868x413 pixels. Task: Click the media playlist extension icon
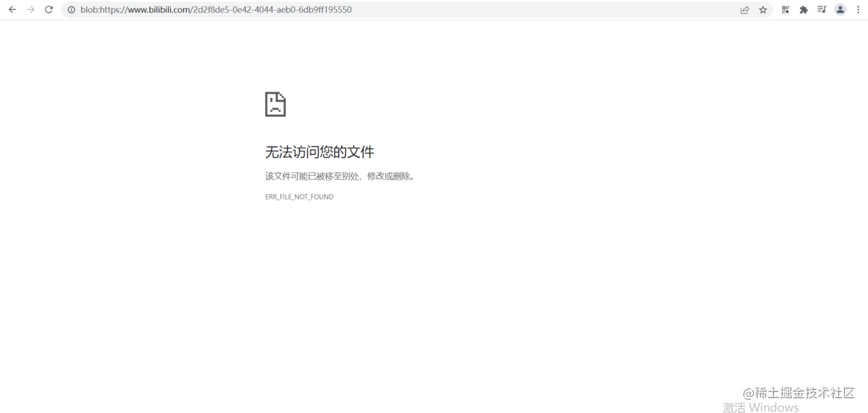821,10
